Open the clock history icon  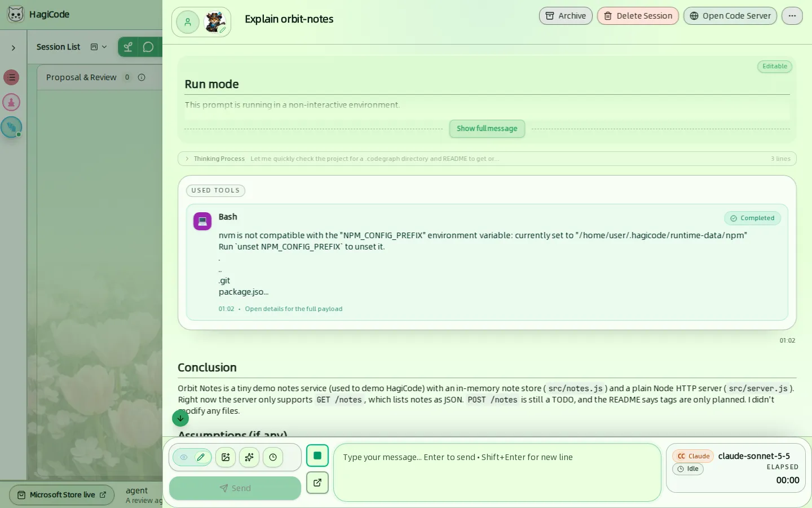pyautogui.click(x=273, y=457)
